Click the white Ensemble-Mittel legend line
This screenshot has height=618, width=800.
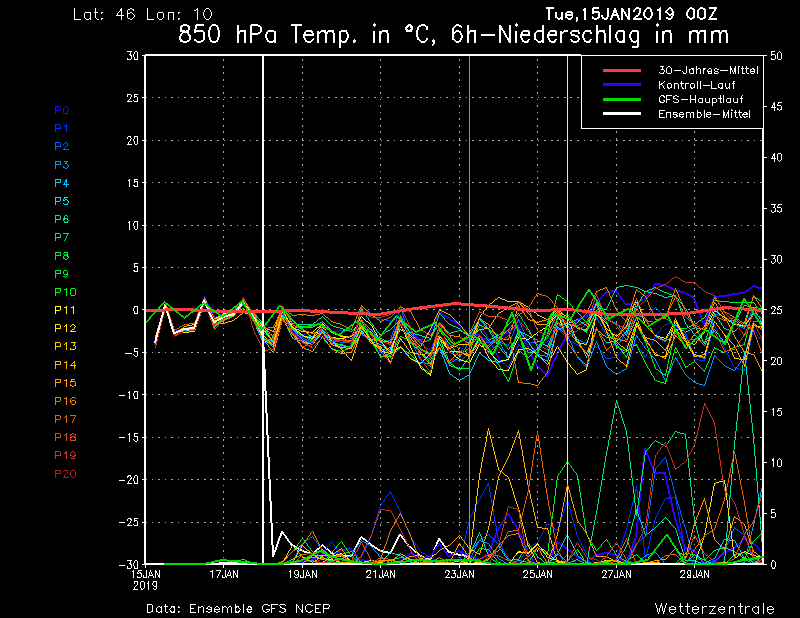pos(621,114)
